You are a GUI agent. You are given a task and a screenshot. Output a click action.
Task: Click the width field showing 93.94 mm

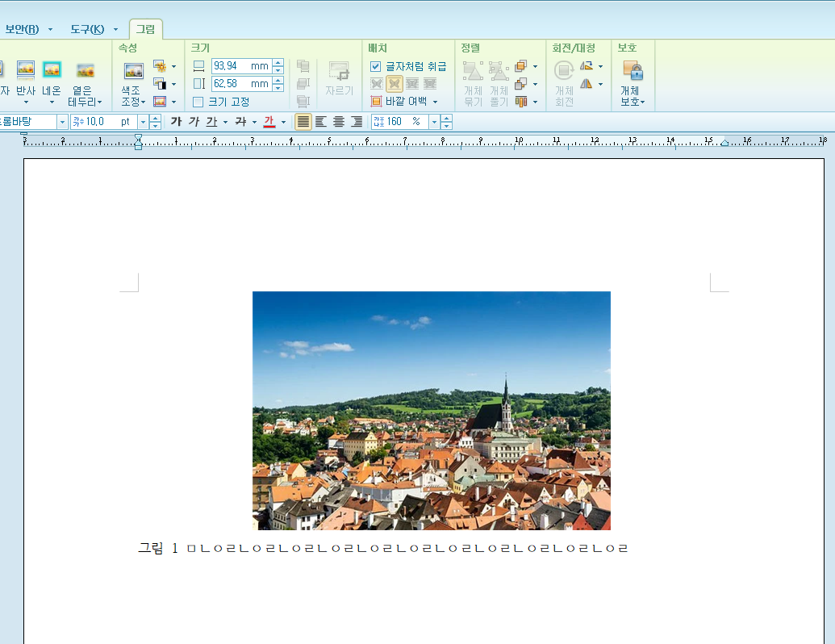coord(241,66)
